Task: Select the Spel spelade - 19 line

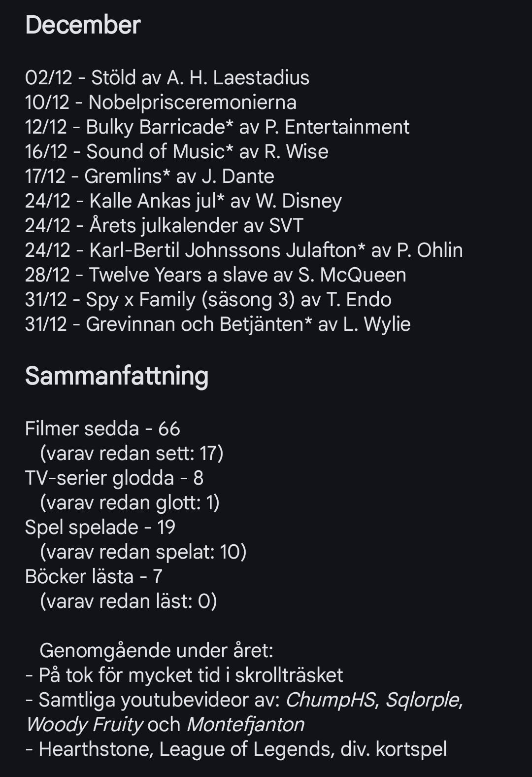Action: pos(100,528)
